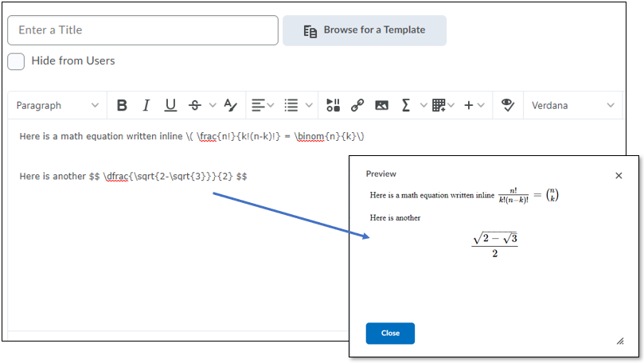Run the accessibility checker icon
This screenshot has width=644, height=363.
pyautogui.click(x=507, y=105)
